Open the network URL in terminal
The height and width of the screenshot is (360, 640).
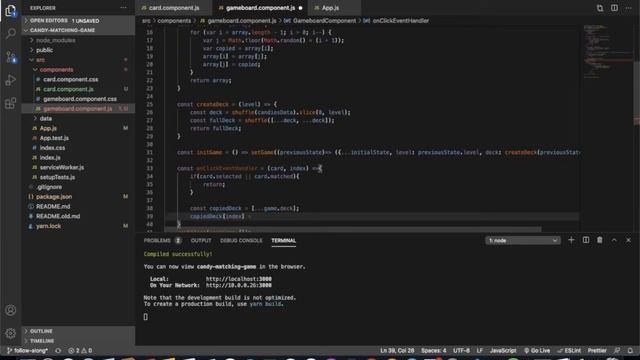pyautogui.click(x=238, y=285)
